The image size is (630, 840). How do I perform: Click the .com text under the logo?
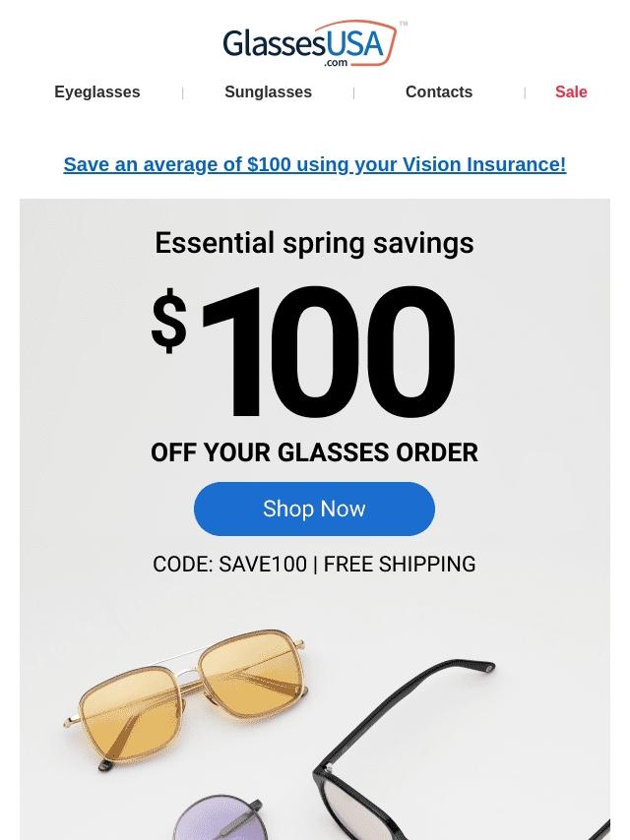tap(336, 63)
